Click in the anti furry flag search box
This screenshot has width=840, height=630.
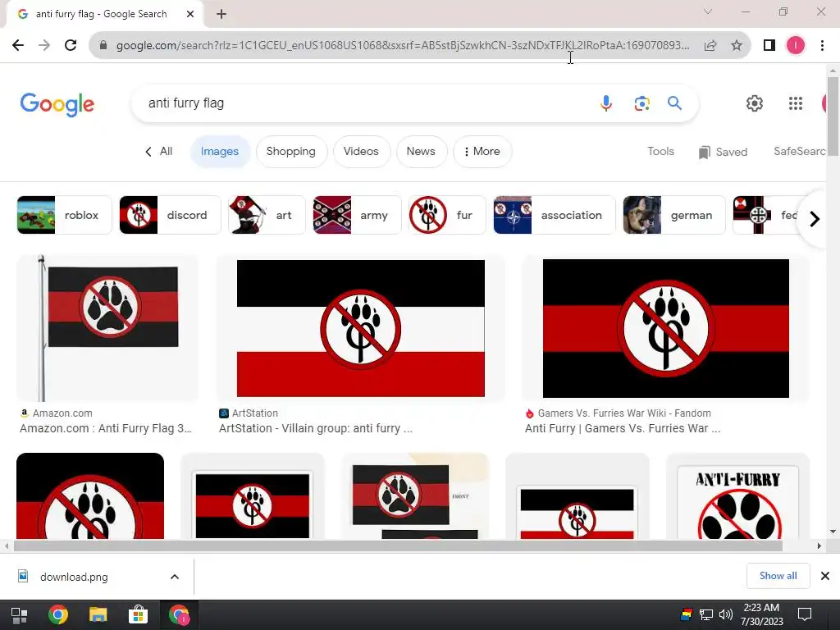tap(364, 103)
